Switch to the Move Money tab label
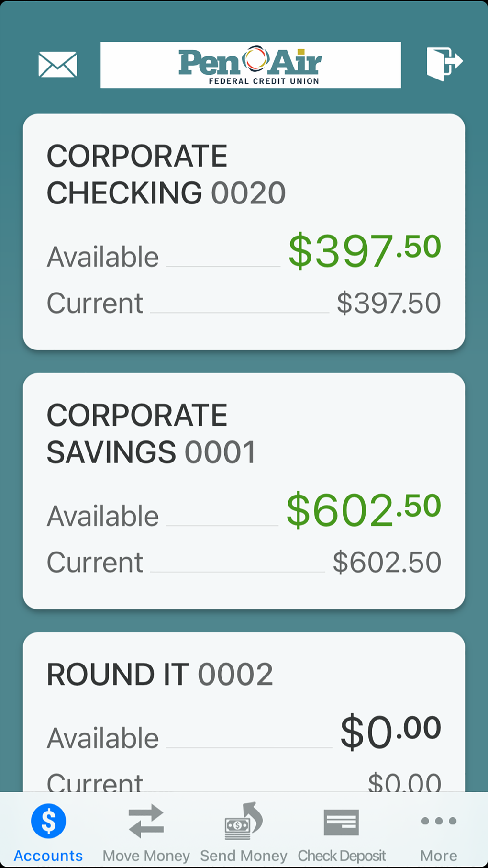488x868 pixels. pyautogui.click(x=146, y=856)
